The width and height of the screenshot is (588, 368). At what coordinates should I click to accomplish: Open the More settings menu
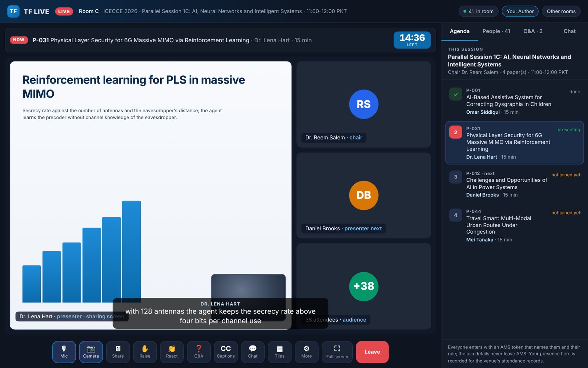coord(306,352)
